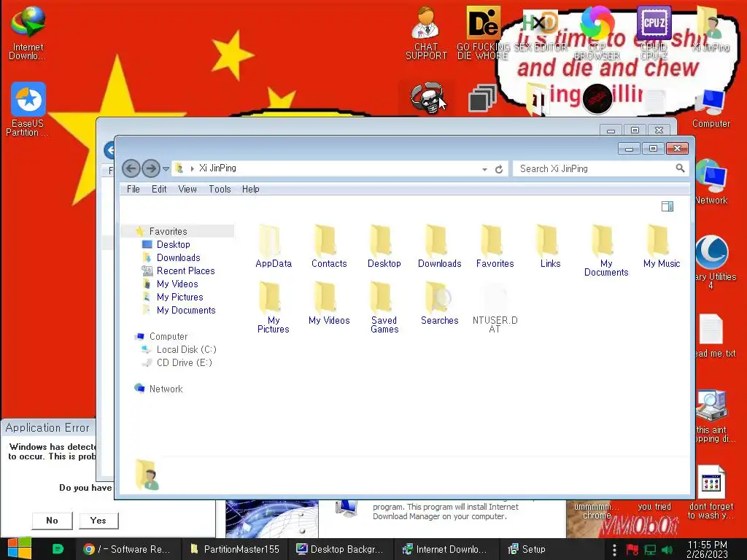Open the Chrome Software taskbar item

point(128,549)
